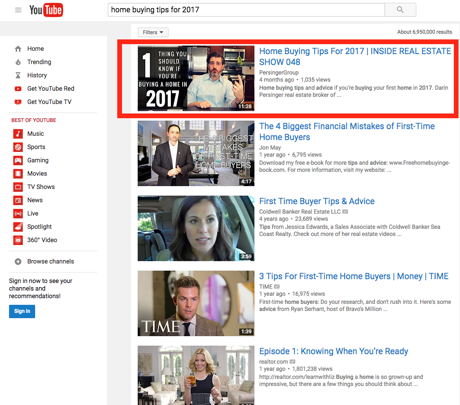Click the blue Sign in button
460x405 pixels.
22,311
